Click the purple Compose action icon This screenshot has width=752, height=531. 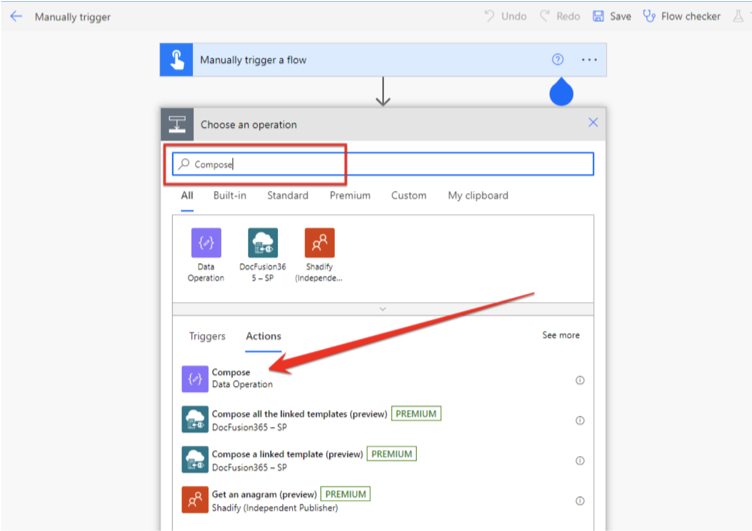(x=195, y=379)
